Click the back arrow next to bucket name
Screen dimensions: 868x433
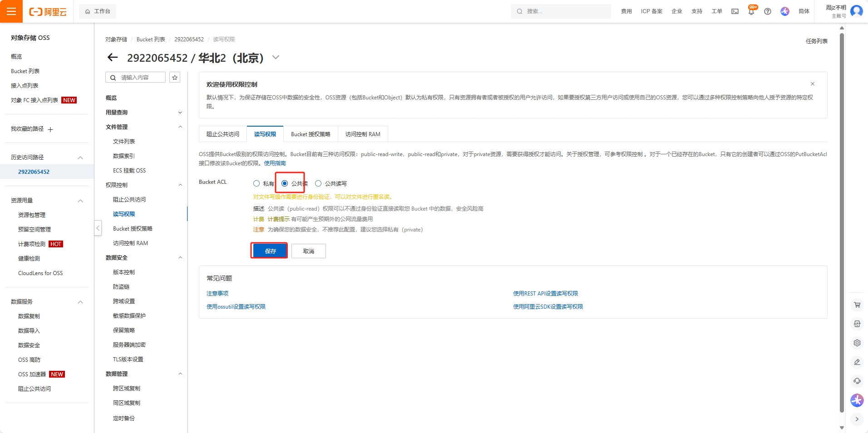[x=113, y=58]
